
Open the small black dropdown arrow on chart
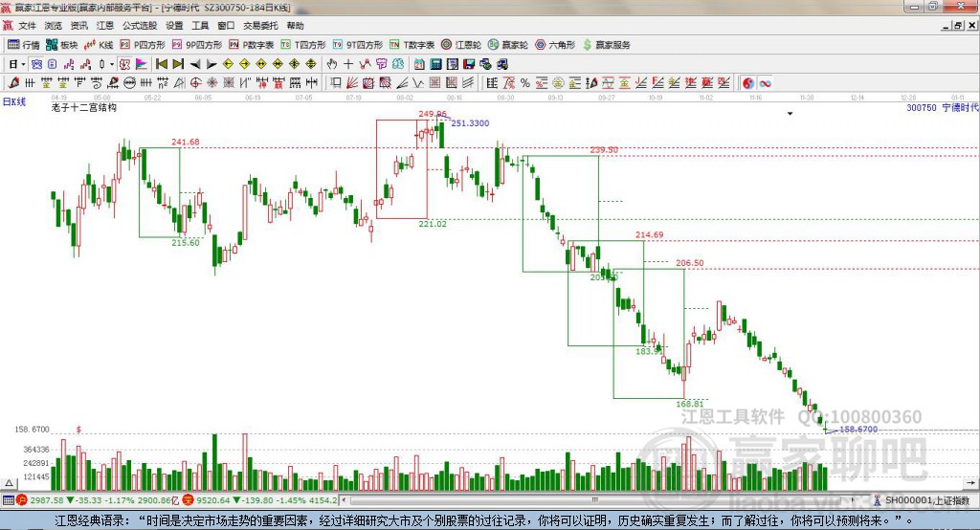[x=790, y=114]
